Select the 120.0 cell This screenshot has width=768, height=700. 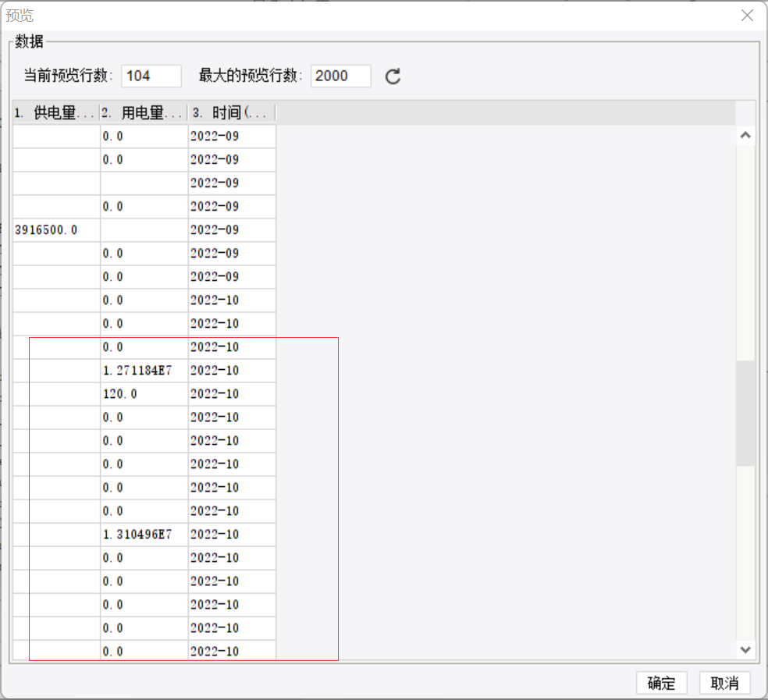pos(144,394)
